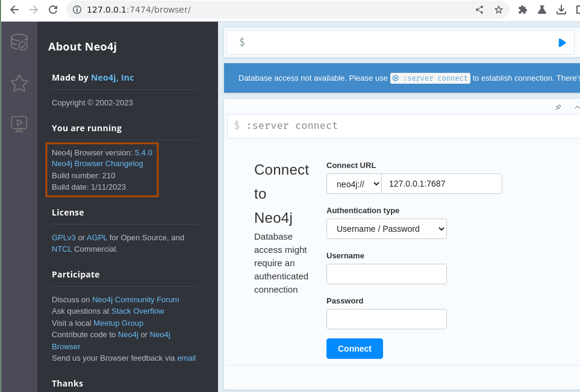Open the neo4j:// protocol dropdown

tap(354, 184)
